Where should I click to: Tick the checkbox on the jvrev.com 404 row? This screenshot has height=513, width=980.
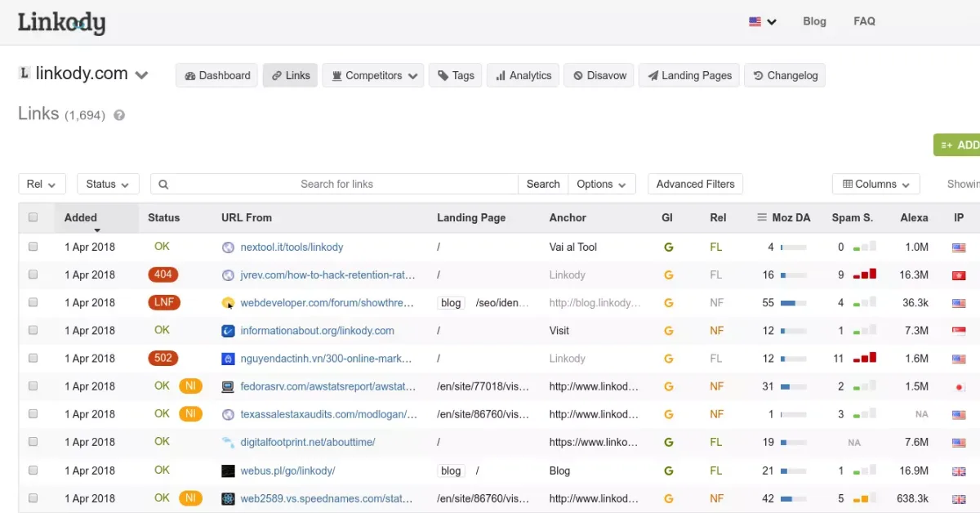(33, 274)
